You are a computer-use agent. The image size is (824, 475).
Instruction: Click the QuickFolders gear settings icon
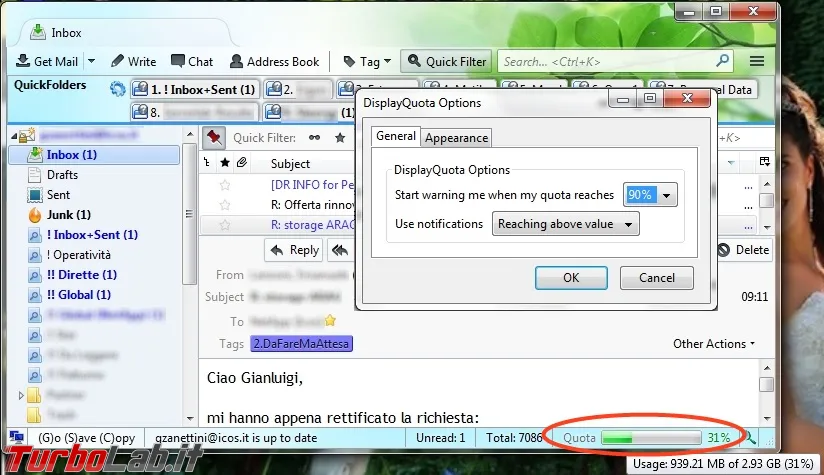(x=117, y=89)
